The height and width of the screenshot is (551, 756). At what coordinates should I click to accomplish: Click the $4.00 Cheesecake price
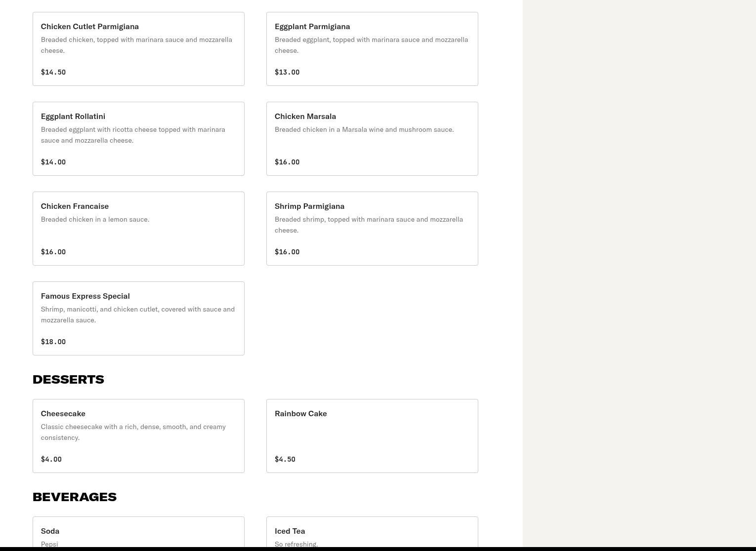point(51,459)
